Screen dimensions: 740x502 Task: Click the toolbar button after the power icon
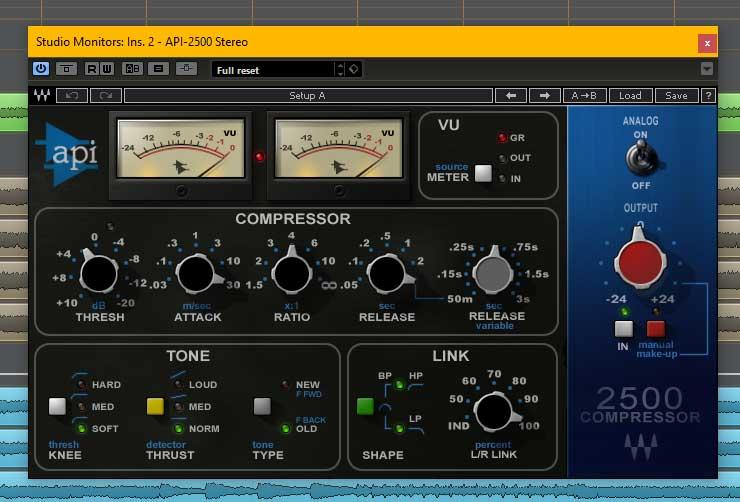[x=67, y=69]
